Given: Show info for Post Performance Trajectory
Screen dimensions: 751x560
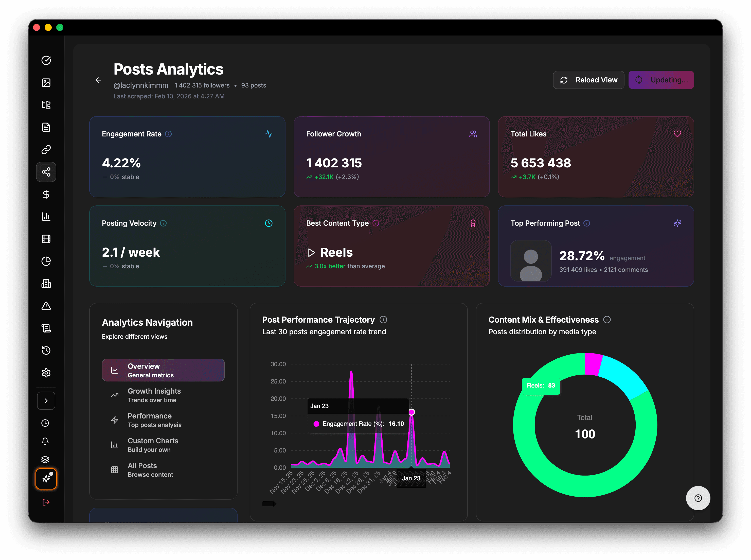Looking at the screenshot, I should (383, 320).
